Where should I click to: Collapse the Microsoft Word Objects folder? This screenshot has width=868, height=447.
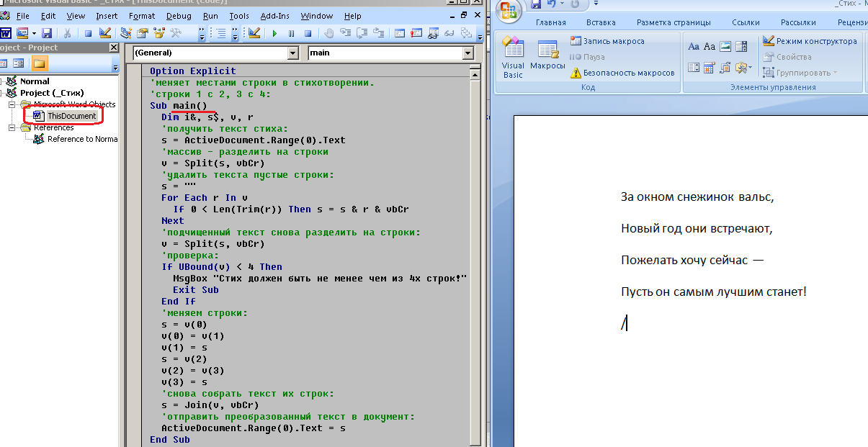coord(12,104)
